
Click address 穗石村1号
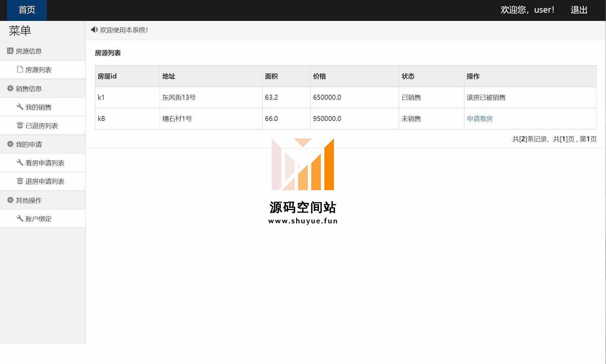click(x=177, y=118)
